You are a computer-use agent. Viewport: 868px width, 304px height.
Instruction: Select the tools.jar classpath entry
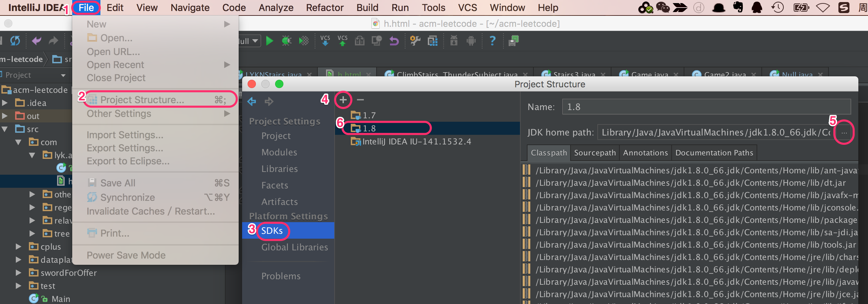click(x=691, y=245)
